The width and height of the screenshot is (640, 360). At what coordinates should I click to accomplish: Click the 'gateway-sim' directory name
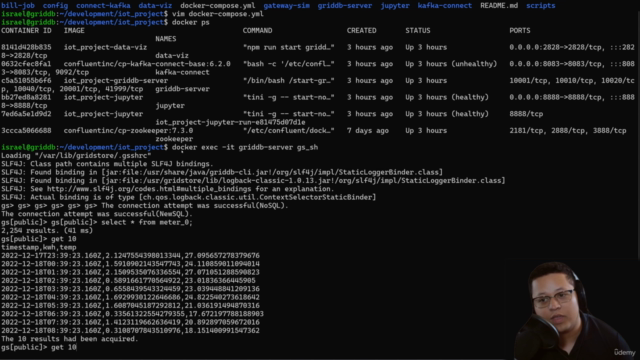tap(287, 6)
